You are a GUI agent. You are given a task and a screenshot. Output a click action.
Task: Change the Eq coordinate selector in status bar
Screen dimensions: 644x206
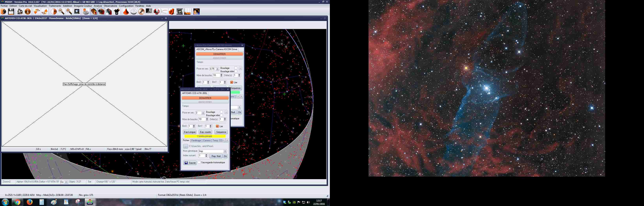click(66, 182)
